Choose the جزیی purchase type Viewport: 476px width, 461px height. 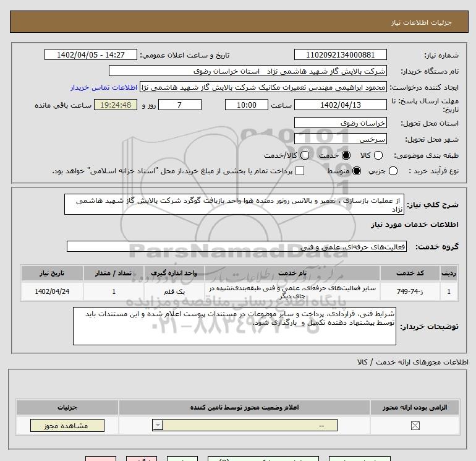(393, 171)
